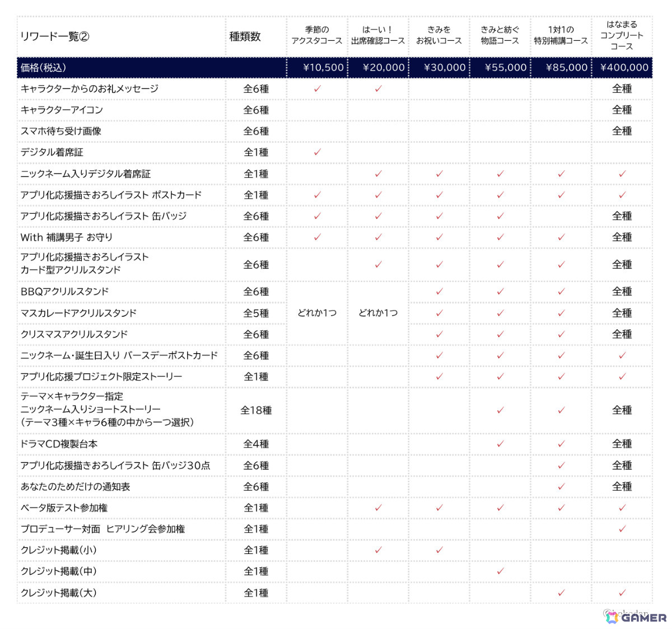Image resolution: width=672 pixels, height=629 pixels.
Task: Click the デジタル着席証 checkmark under ¥10,500
Action: (x=318, y=152)
